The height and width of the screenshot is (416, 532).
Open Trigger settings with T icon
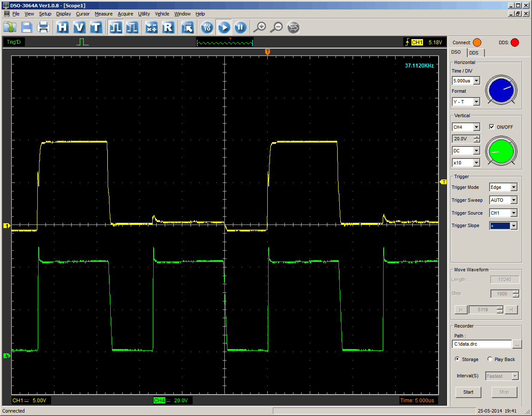tap(95, 27)
